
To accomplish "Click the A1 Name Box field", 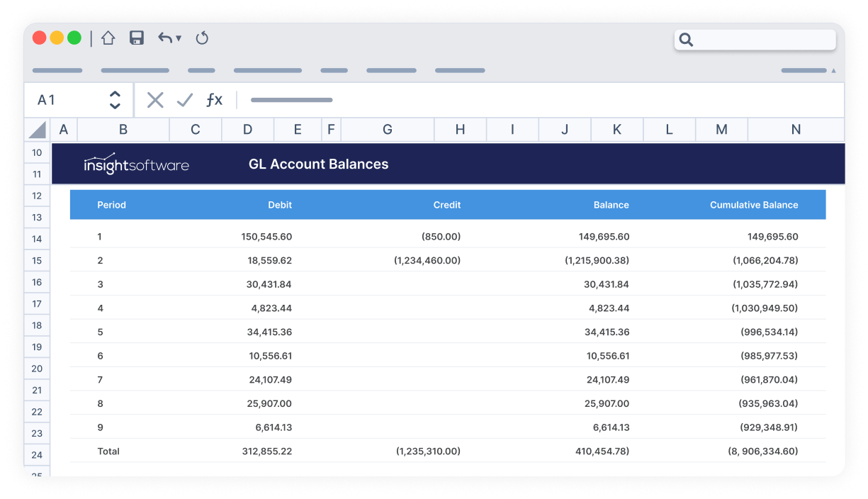I will point(67,100).
